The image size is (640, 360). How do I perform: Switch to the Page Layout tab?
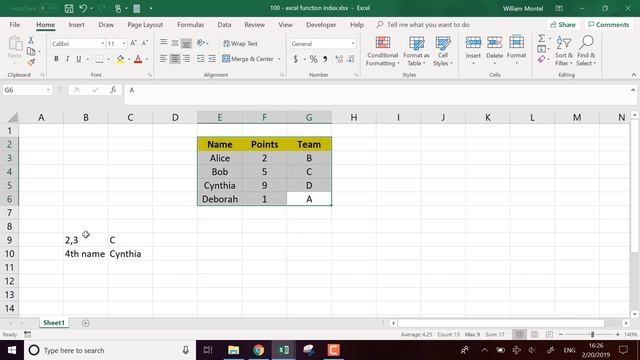pyautogui.click(x=145, y=24)
